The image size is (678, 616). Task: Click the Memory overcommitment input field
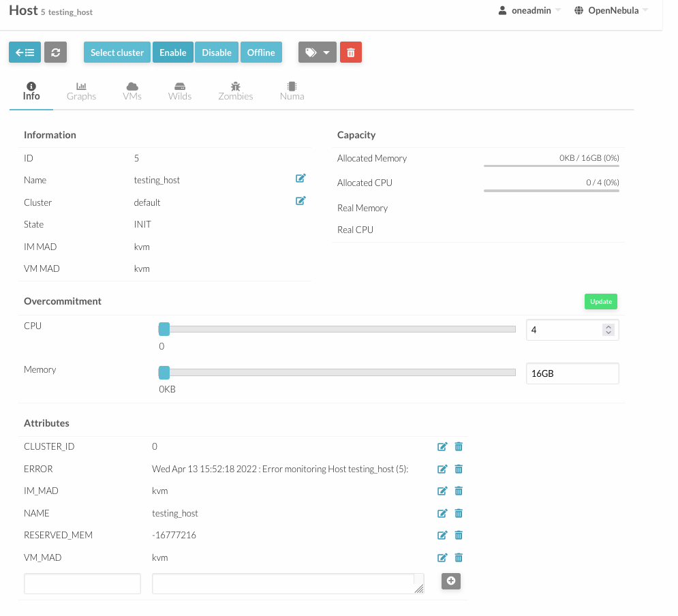tap(572, 373)
